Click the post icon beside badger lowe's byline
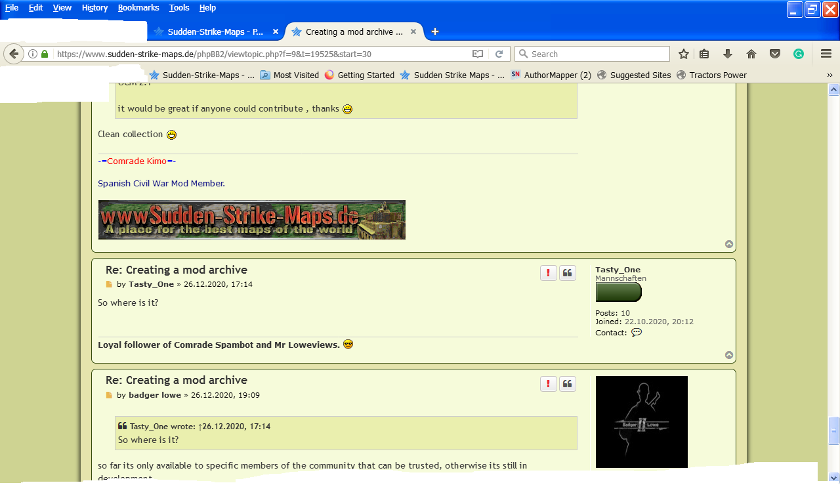The width and height of the screenshot is (840, 504). [x=110, y=396]
